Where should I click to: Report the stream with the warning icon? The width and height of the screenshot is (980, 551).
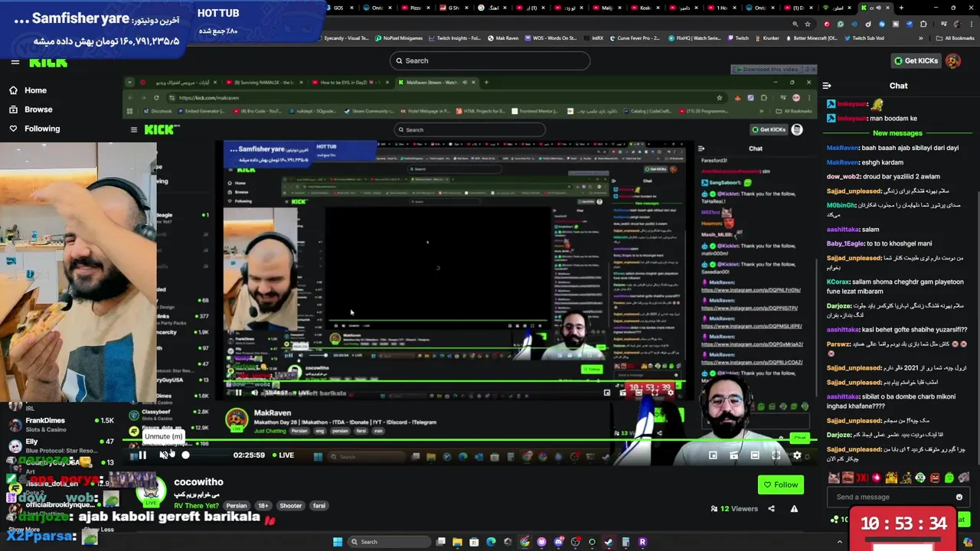(x=794, y=508)
